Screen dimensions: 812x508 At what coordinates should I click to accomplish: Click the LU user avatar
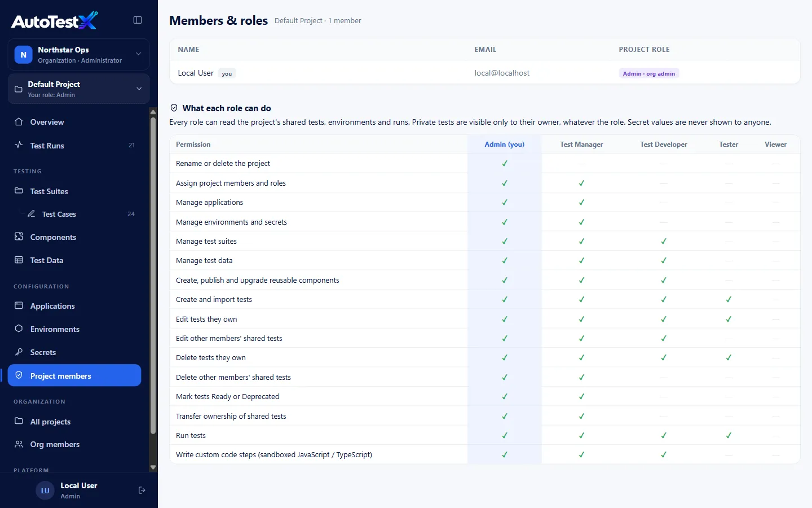tap(45, 491)
